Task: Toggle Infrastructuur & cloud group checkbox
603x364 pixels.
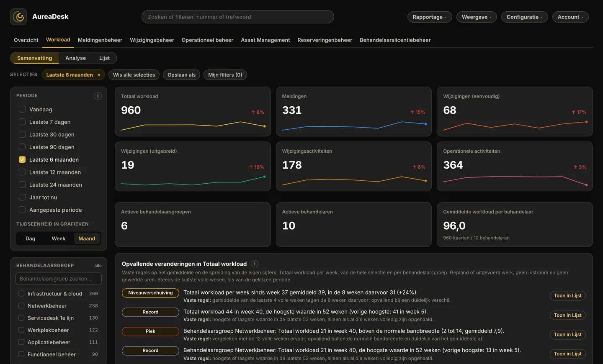Action: [21, 293]
